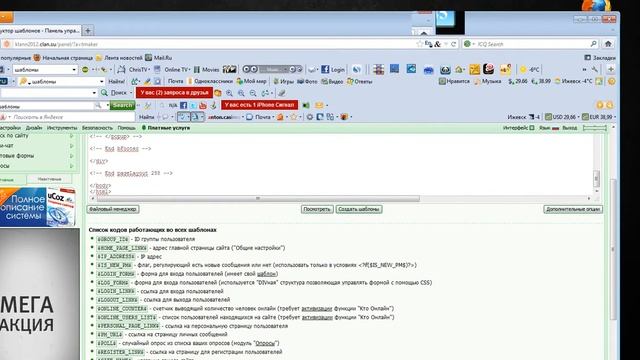Open the Facebook Login toolbar button
This screenshot has width=640, height=360.
[x=333, y=69]
